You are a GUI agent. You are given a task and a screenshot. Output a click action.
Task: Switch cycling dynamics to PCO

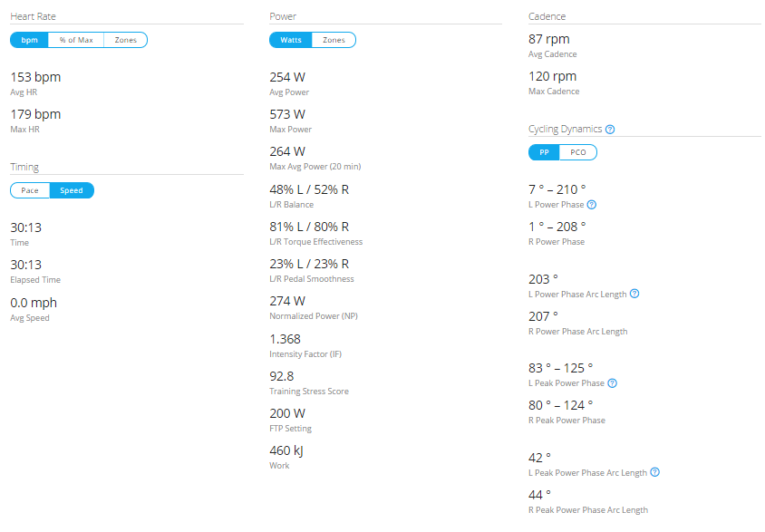click(x=578, y=152)
